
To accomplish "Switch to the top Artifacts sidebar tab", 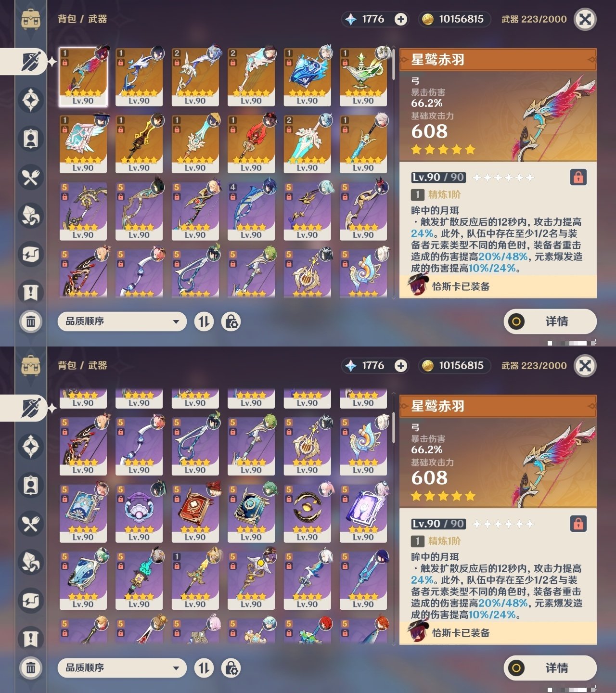I will (x=31, y=100).
